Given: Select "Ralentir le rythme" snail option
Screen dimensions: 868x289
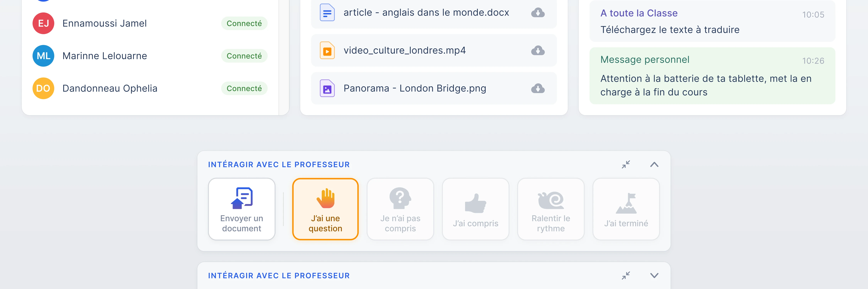Looking at the screenshot, I should [551, 209].
